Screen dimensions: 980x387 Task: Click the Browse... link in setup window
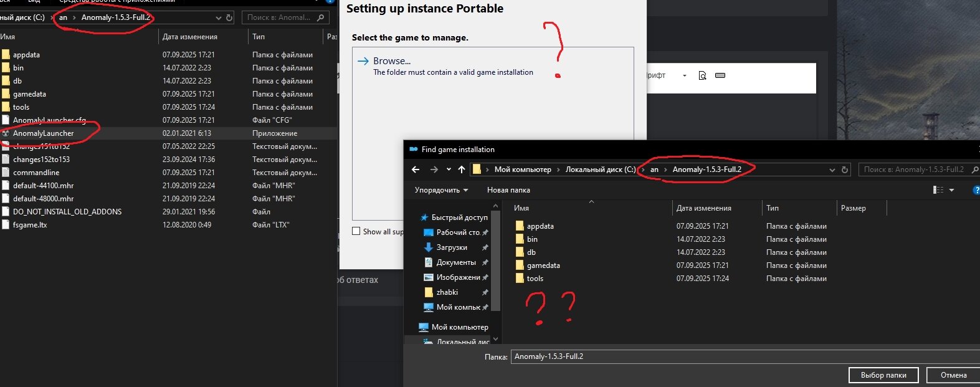click(392, 61)
